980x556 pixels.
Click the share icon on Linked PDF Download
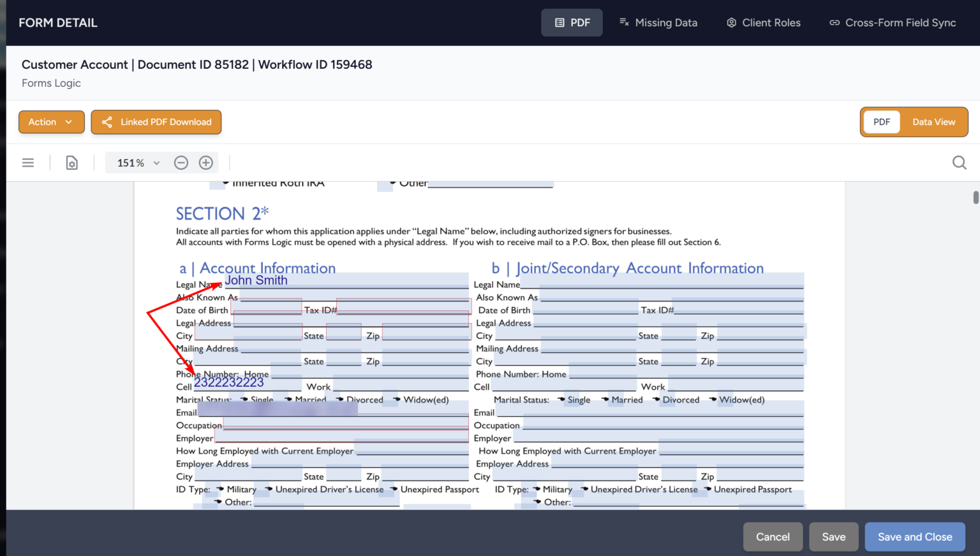pos(107,122)
